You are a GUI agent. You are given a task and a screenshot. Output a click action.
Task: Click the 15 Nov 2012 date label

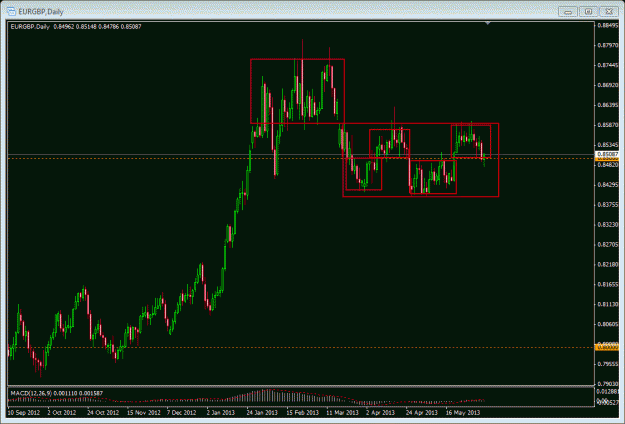coord(143,412)
